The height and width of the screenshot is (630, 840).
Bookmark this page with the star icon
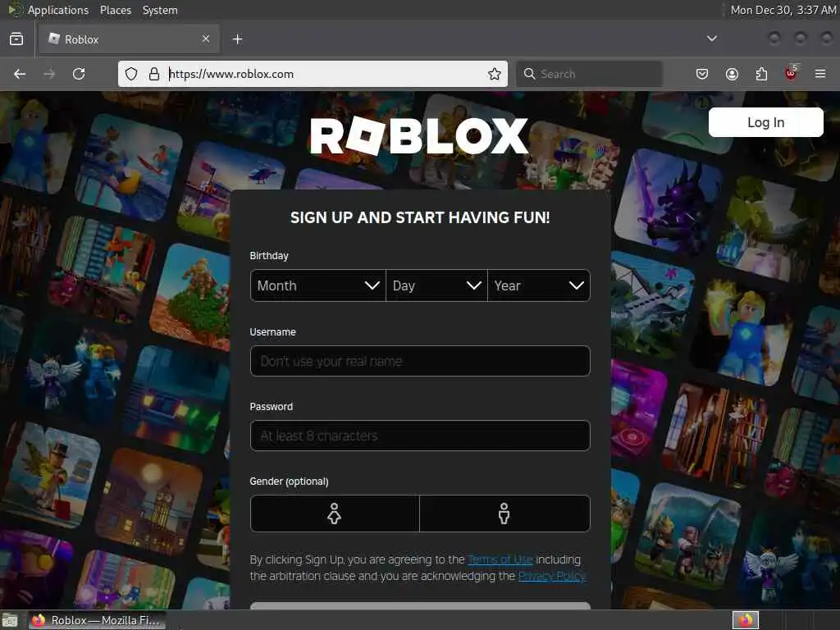[x=495, y=74]
